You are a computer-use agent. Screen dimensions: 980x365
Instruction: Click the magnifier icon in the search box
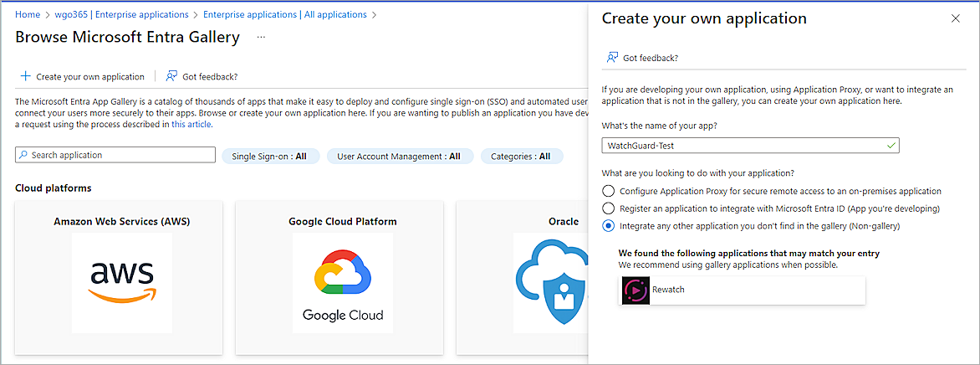(x=23, y=155)
